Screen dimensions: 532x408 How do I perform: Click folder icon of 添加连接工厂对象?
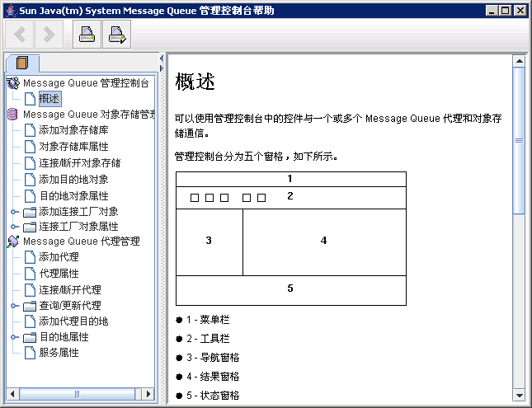pyautogui.click(x=30, y=212)
